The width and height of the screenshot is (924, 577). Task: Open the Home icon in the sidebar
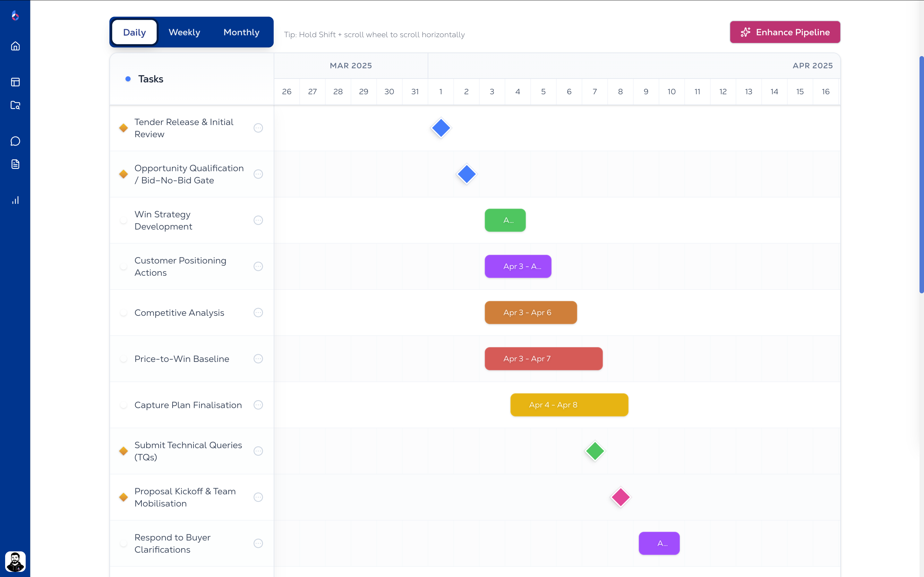[15, 46]
